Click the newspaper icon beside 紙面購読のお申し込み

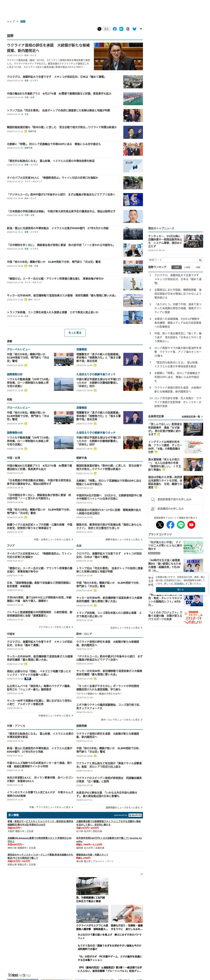153,508
